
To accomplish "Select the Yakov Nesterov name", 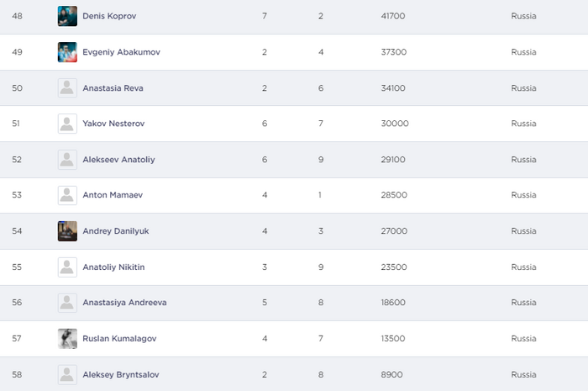I will click(113, 124).
